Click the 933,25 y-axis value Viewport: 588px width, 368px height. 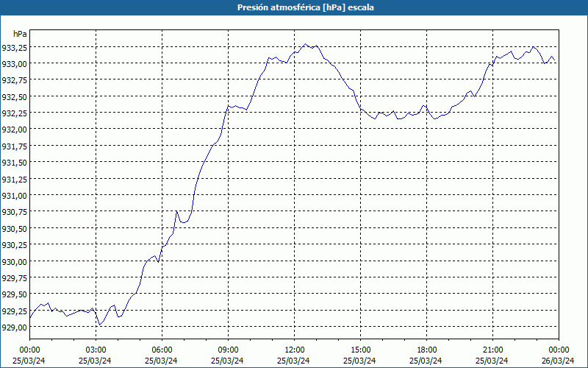tap(14, 48)
